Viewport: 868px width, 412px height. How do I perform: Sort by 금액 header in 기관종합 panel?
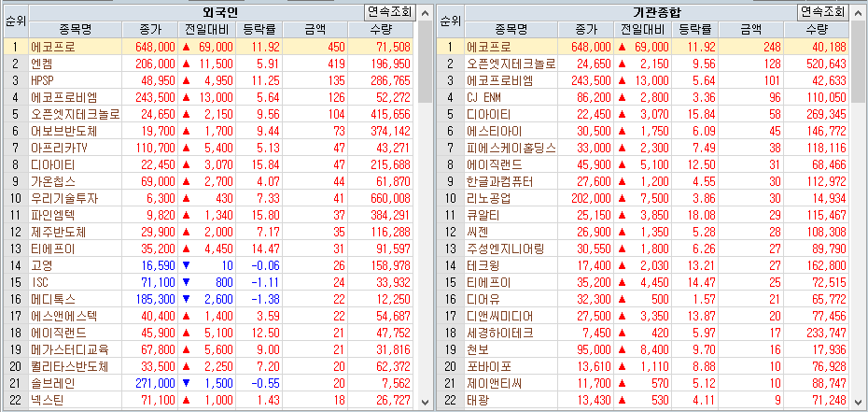pos(750,29)
